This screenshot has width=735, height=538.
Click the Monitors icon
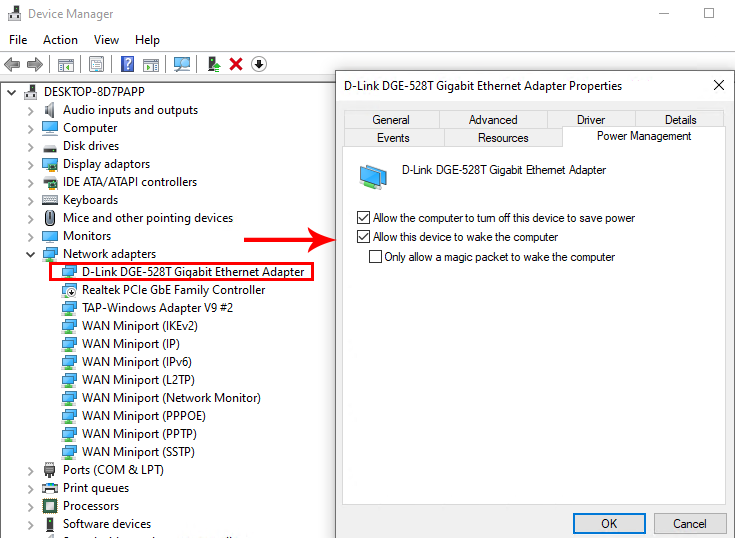click(x=50, y=236)
